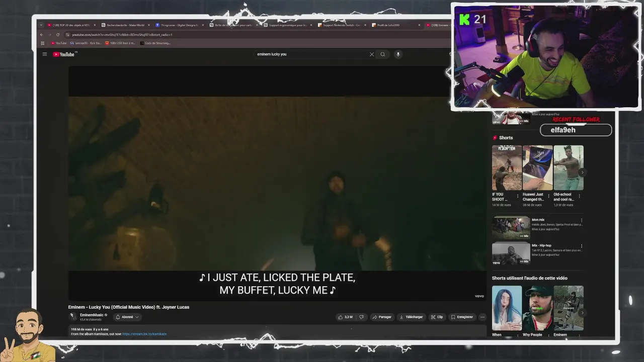Open the 'IF YOU SHOOT' short thumbnail
This screenshot has height=362, width=644.
coord(507,168)
